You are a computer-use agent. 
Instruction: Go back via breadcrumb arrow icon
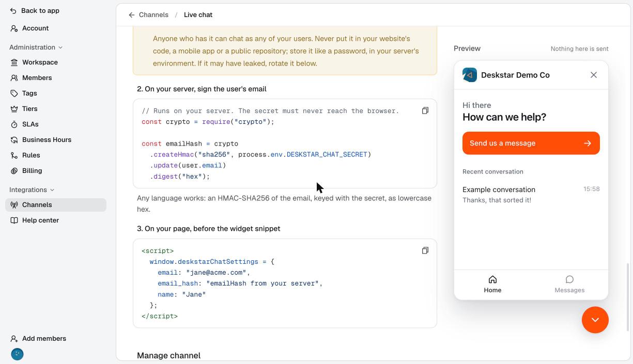(x=132, y=15)
